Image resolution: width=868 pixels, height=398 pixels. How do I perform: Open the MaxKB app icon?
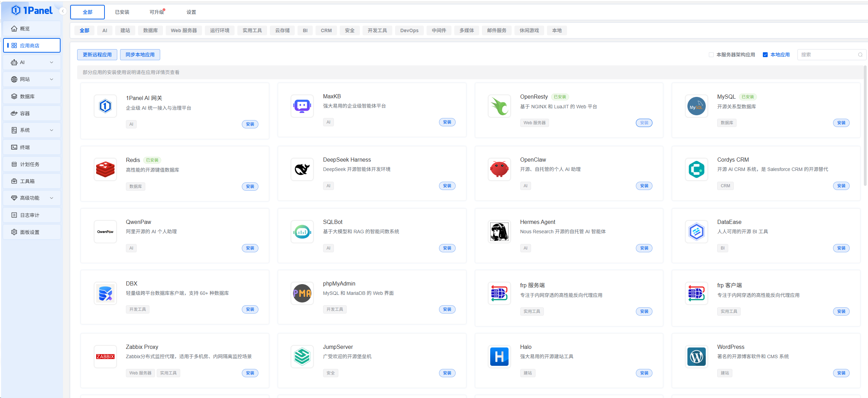click(302, 106)
